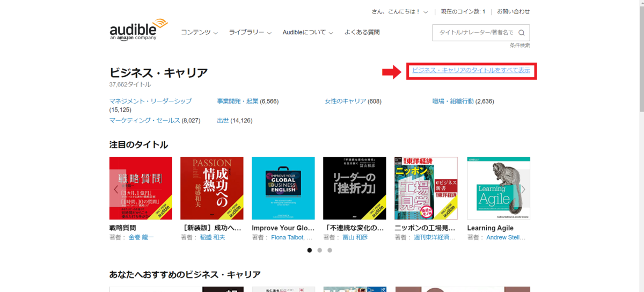Open the account greeting dropdown
The width and height of the screenshot is (644, 292).
(400, 11)
